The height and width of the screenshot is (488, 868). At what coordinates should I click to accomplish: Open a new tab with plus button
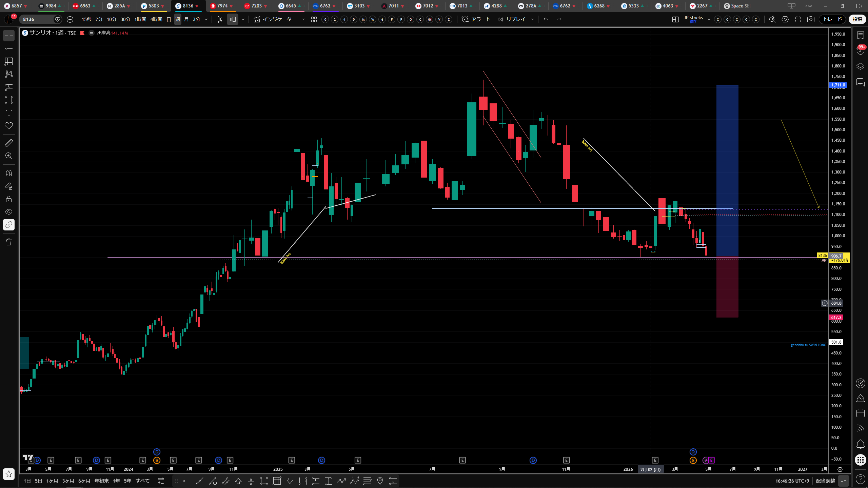click(x=760, y=6)
